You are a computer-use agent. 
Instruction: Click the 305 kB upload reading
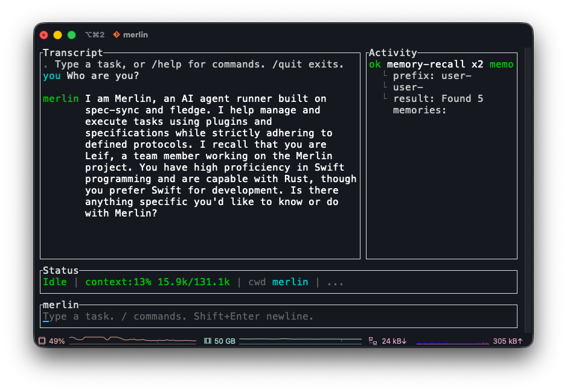508,341
